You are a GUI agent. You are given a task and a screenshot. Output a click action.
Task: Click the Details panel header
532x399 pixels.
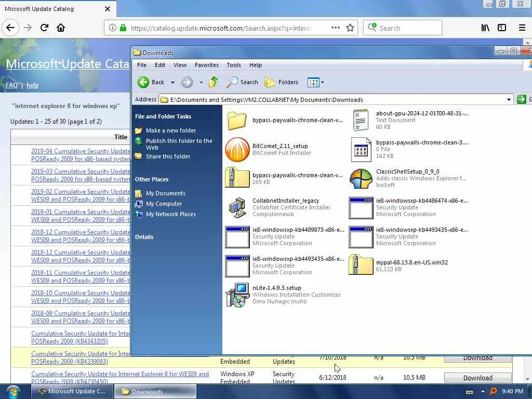pos(144,237)
